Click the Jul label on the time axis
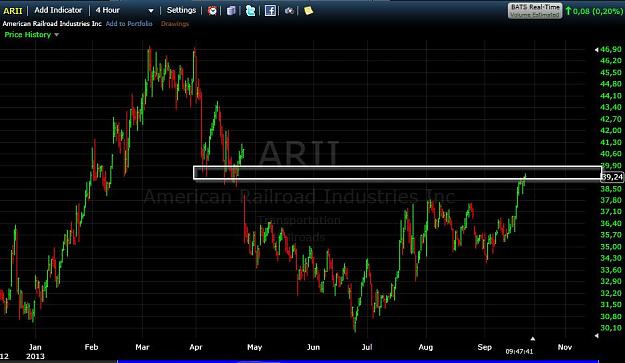The width and height of the screenshot is (625, 363). pyautogui.click(x=367, y=347)
